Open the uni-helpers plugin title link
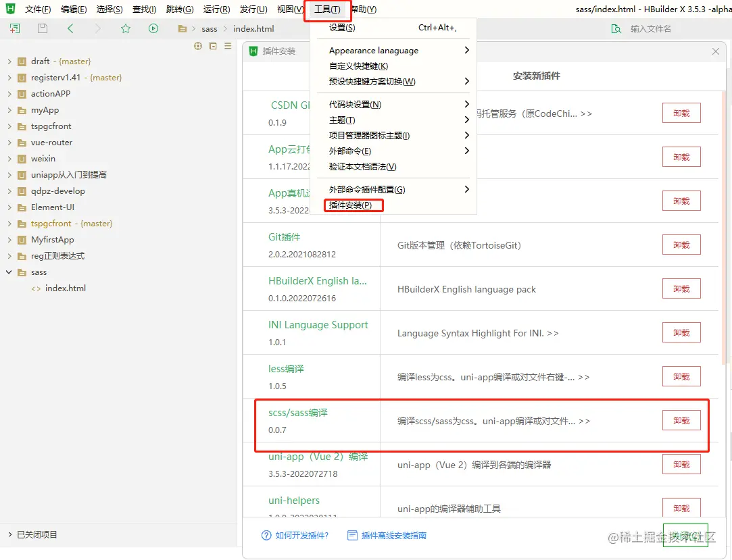This screenshot has height=560, width=732. (294, 501)
